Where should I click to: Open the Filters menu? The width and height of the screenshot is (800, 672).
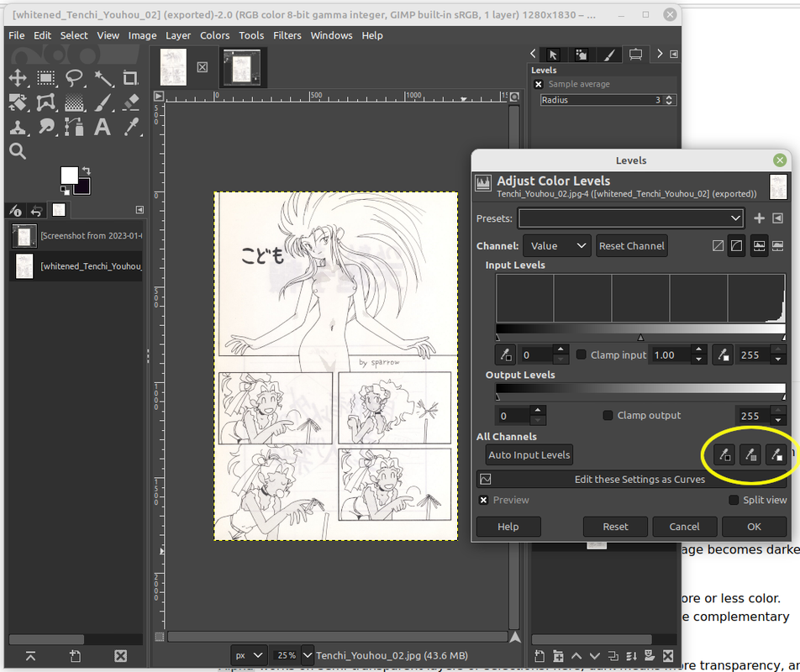pyautogui.click(x=287, y=35)
